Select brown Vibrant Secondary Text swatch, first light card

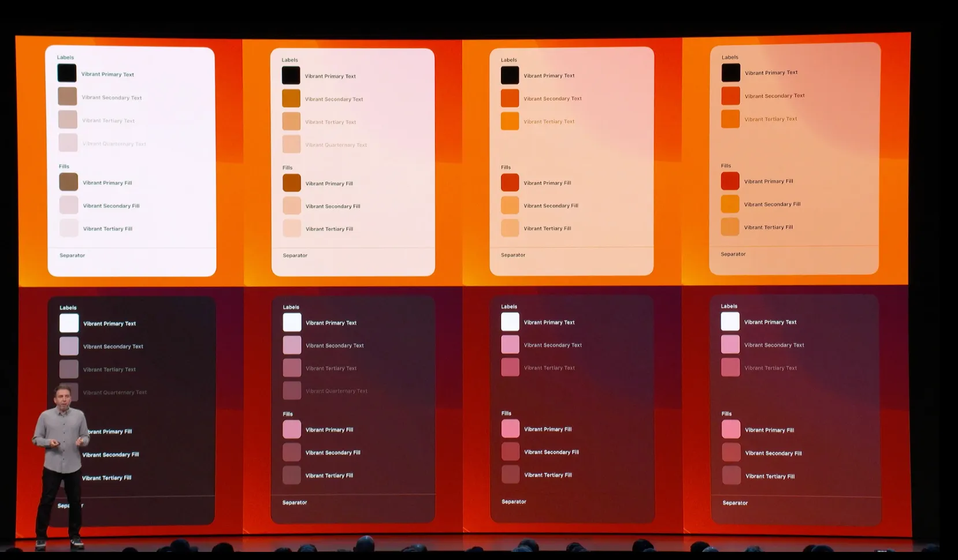(68, 96)
